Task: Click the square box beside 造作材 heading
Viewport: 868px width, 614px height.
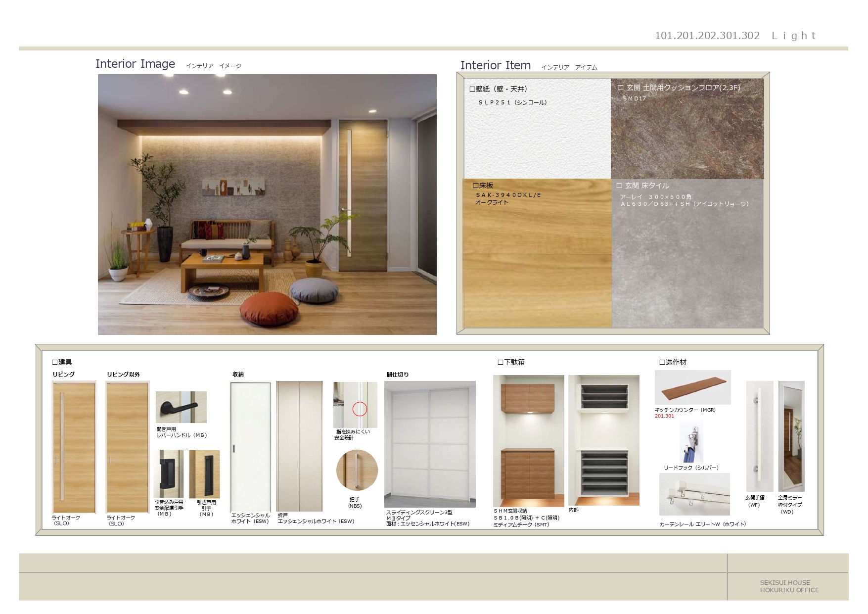Action: 662,362
